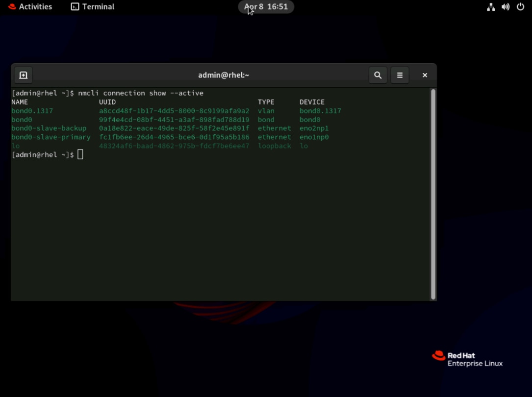Click the wired network status icon

coord(491,7)
